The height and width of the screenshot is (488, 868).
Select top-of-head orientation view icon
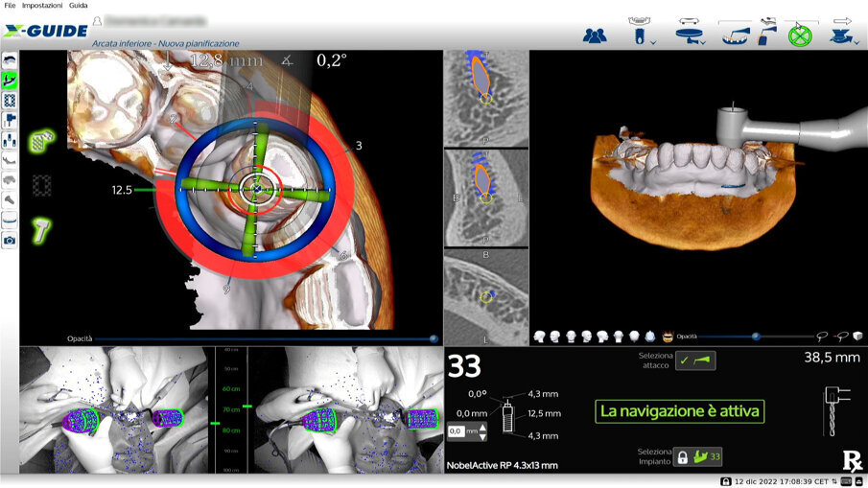click(x=634, y=337)
